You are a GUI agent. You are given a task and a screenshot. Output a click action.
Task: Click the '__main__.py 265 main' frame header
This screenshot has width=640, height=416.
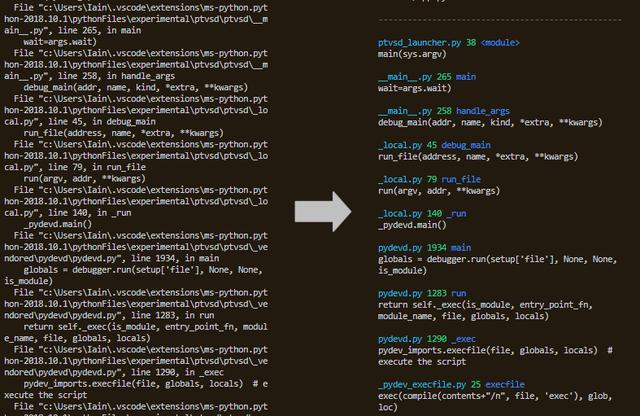coord(427,77)
